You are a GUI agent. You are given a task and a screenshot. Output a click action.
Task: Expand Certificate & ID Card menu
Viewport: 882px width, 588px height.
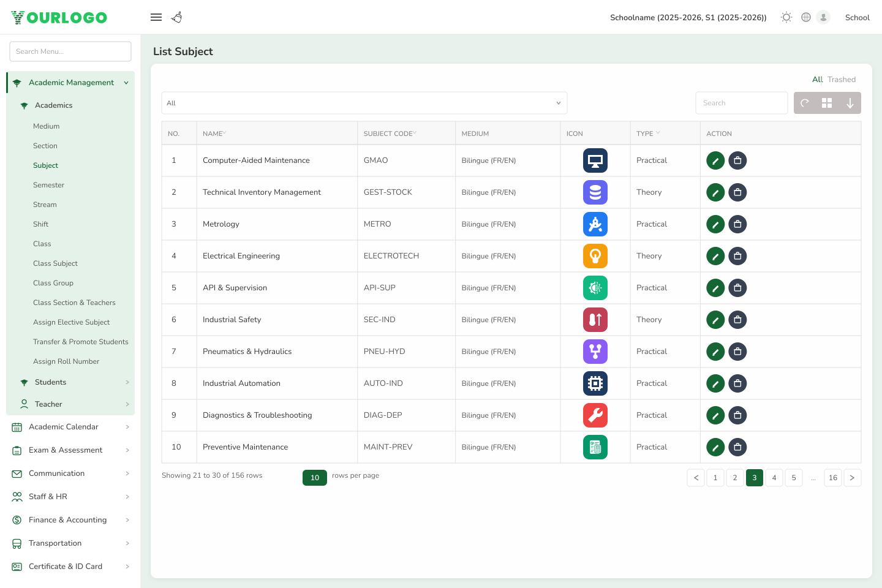point(70,567)
